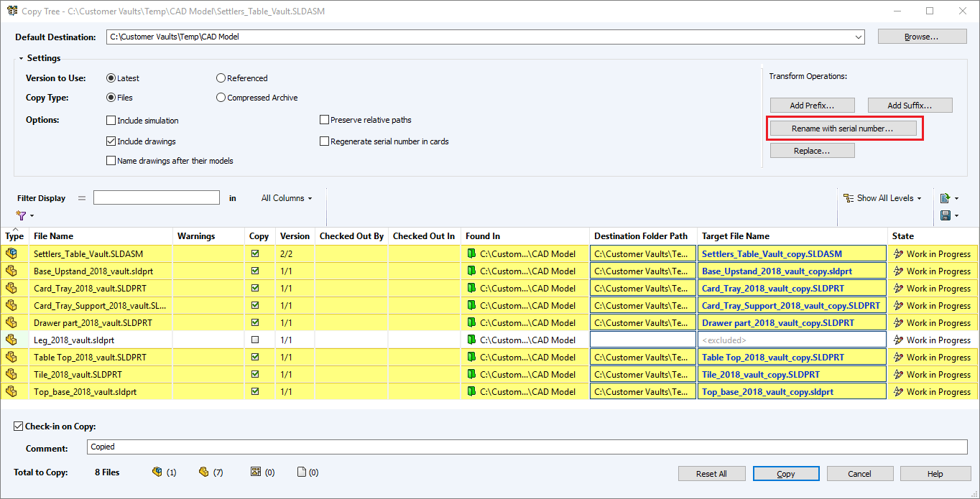980x499 pixels.
Task: Click the filter funnel icon
Action: pyautogui.click(x=22, y=215)
